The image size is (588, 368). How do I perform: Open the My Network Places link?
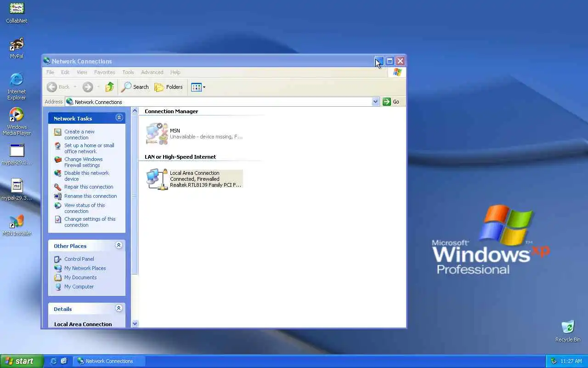[85, 268]
